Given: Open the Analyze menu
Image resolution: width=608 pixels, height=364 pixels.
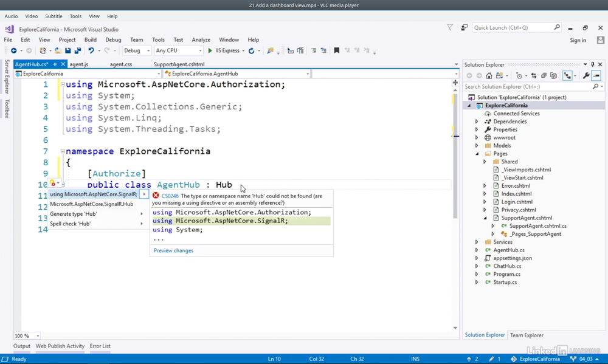Looking at the screenshot, I should coord(201,40).
